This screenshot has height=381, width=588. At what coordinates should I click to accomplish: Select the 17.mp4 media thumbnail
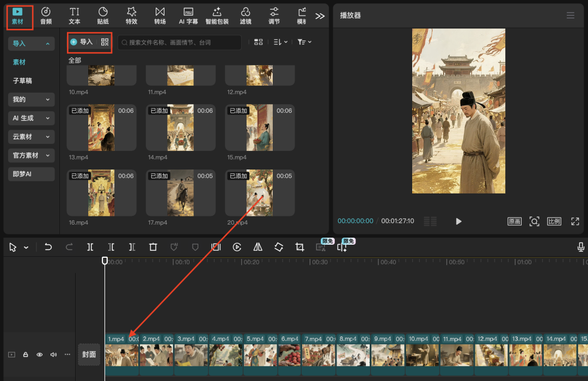(x=181, y=193)
